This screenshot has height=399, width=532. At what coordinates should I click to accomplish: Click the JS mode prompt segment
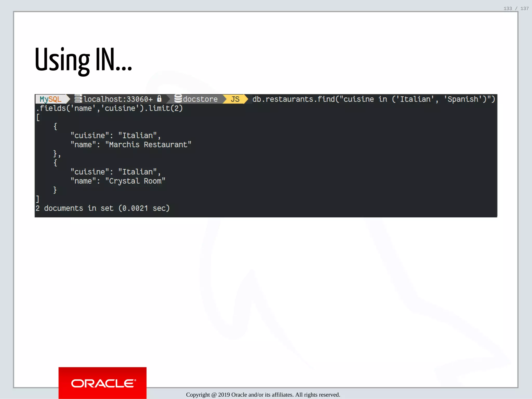point(235,99)
